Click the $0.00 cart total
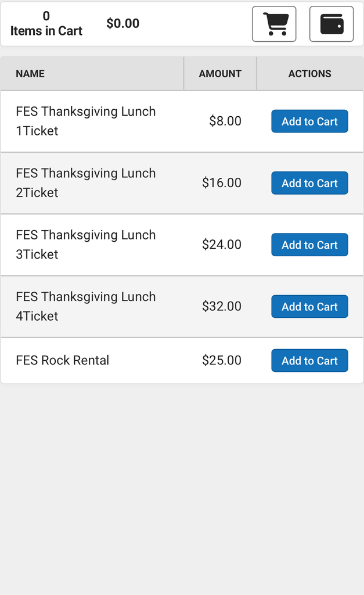Viewport: 364px width, 595px height. click(123, 24)
